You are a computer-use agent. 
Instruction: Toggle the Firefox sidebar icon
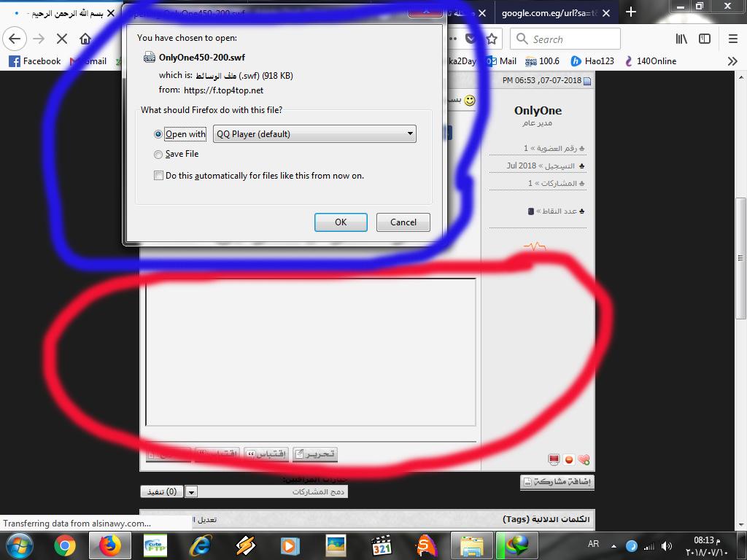pyautogui.click(x=705, y=39)
